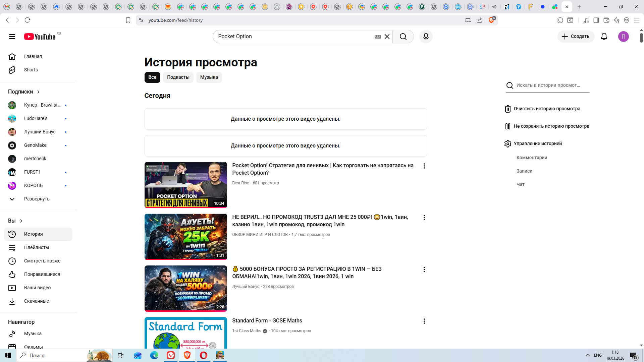Open Shorts from the sidebar

(31, 70)
